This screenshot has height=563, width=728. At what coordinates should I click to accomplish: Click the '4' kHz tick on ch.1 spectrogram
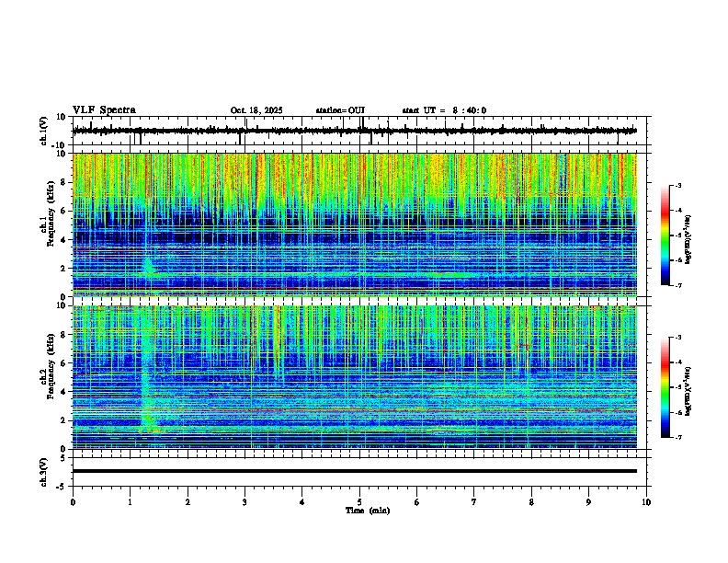(x=63, y=240)
